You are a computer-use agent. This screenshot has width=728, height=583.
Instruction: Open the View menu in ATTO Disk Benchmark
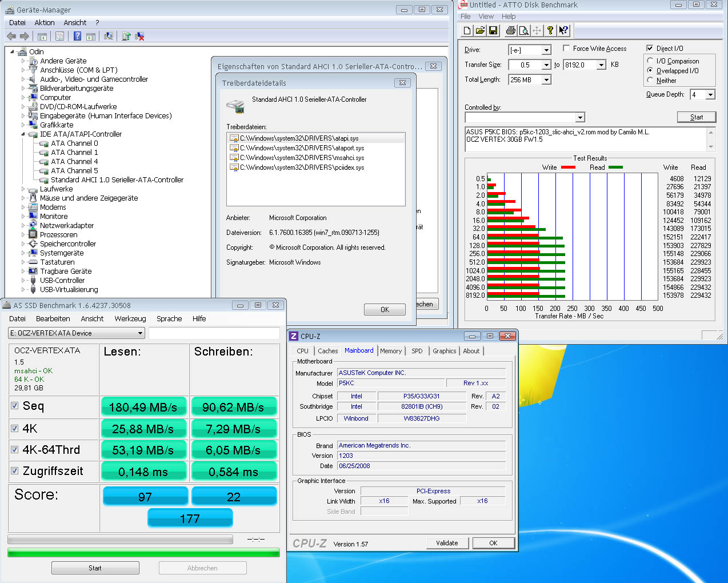(486, 17)
